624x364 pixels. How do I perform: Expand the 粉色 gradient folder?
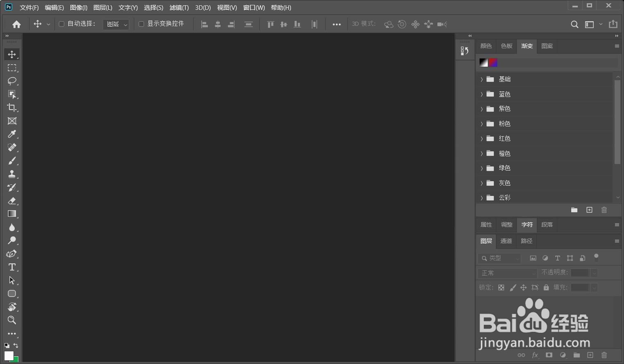pos(482,124)
